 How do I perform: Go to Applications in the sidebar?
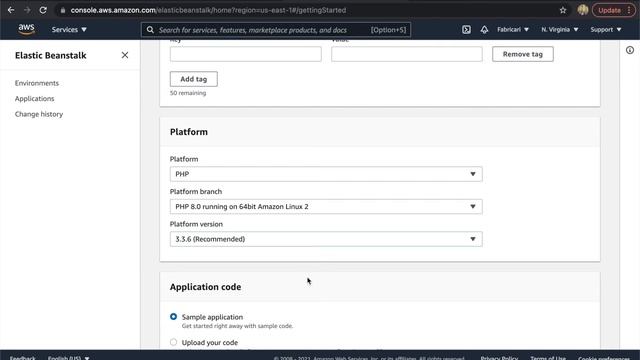click(x=34, y=98)
